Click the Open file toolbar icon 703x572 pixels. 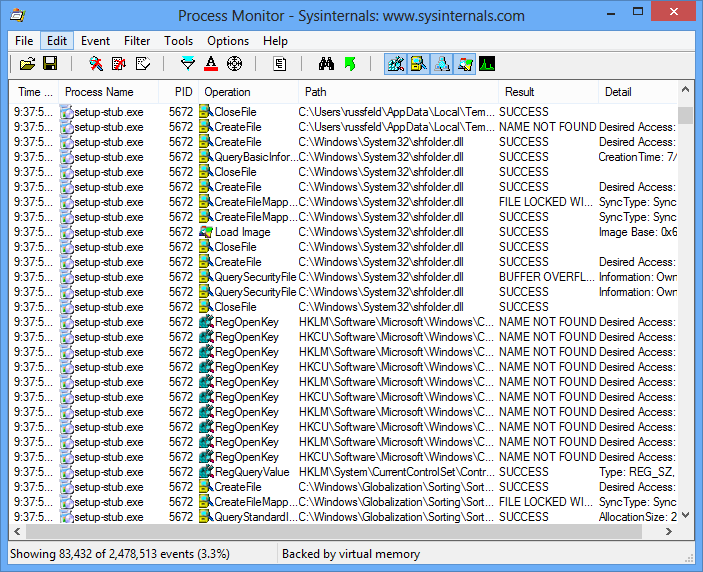27,64
